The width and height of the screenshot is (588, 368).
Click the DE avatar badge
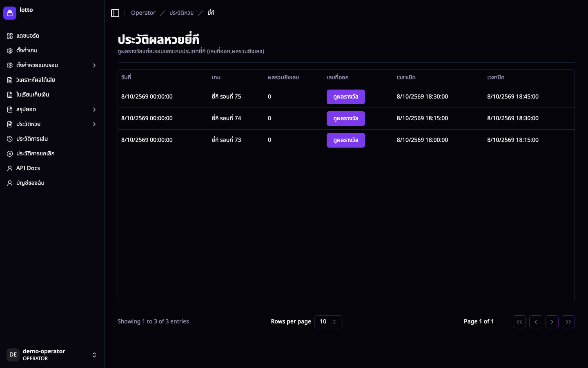[13, 355]
